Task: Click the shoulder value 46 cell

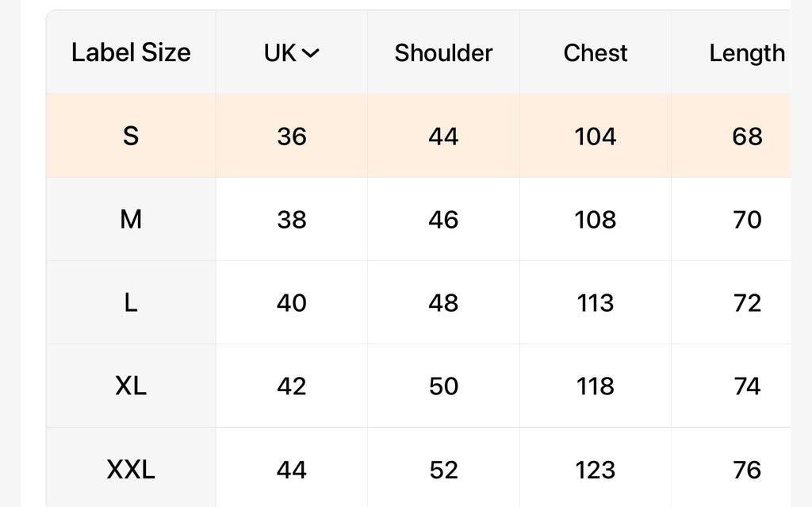Action: tap(443, 219)
